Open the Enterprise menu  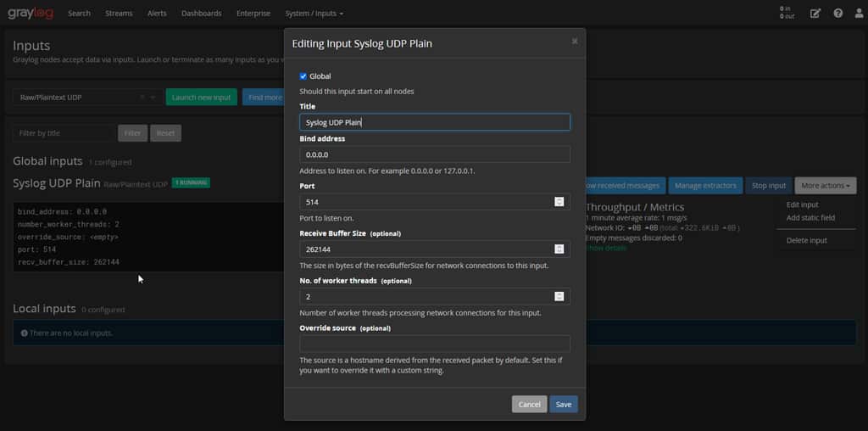click(253, 14)
